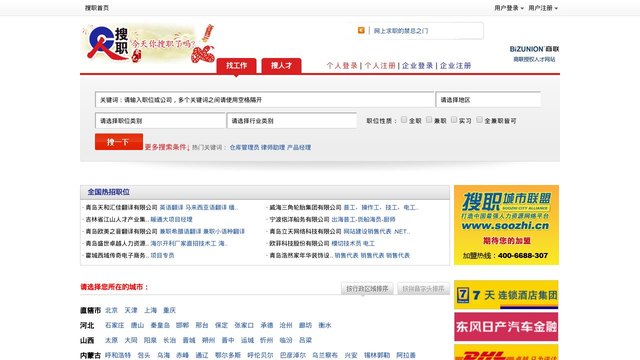Select the 按行政区域排序 sort tab
The height and width of the screenshot is (360, 640).
tap(367, 289)
